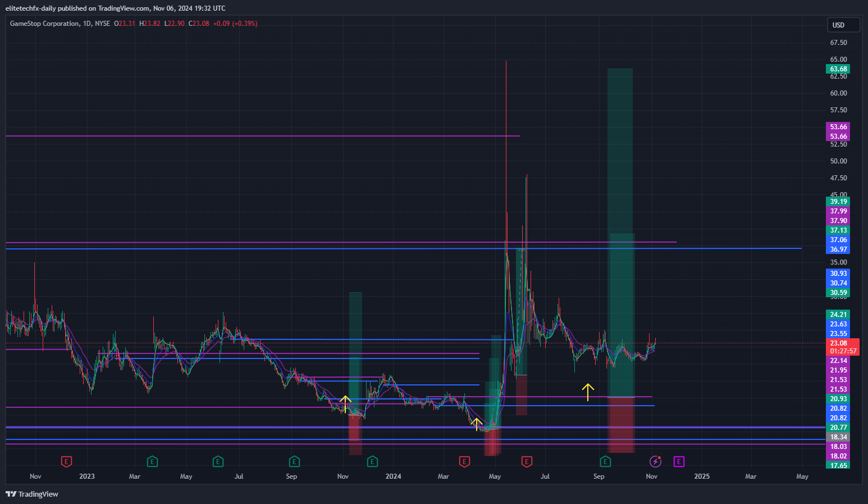Click red earnings marker after March 2024
868x504 pixels.
click(464, 462)
